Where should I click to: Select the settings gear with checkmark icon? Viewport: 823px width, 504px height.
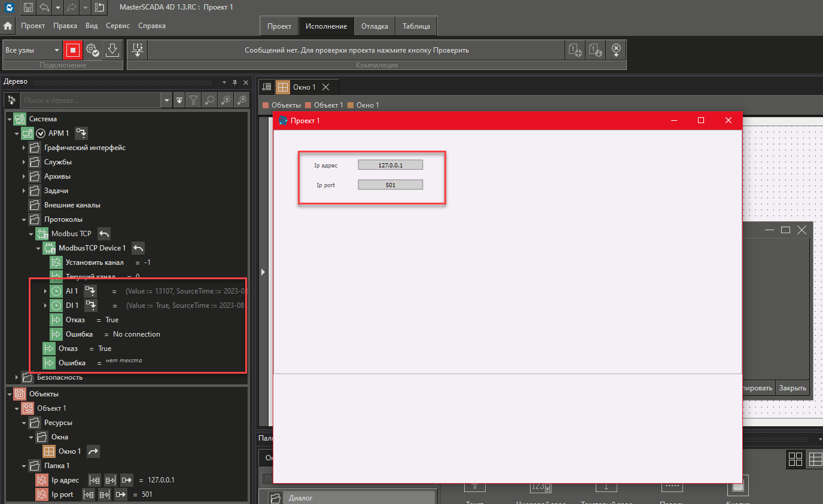92,50
